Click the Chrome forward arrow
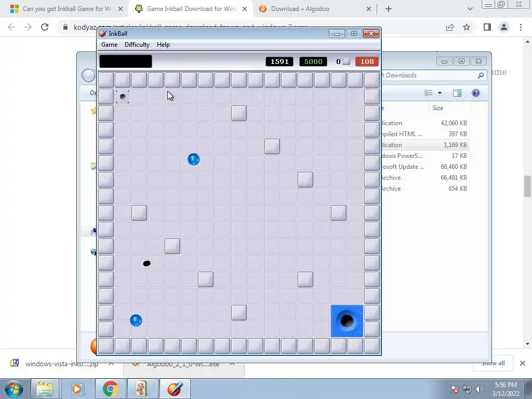This screenshot has width=532, height=399. click(x=28, y=27)
